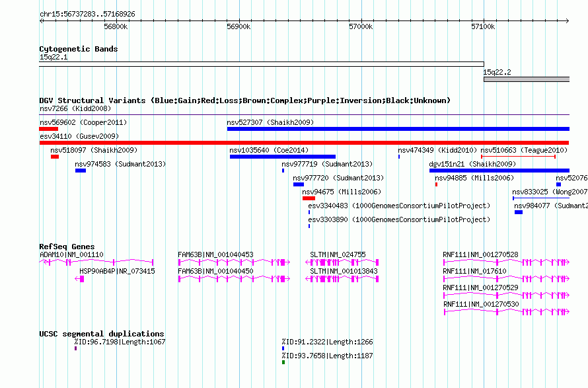The height and width of the screenshot is (388, 588).
Task: Click the %ID:96.7198|Length:1067 duplication label
Action: coord(120,342)
